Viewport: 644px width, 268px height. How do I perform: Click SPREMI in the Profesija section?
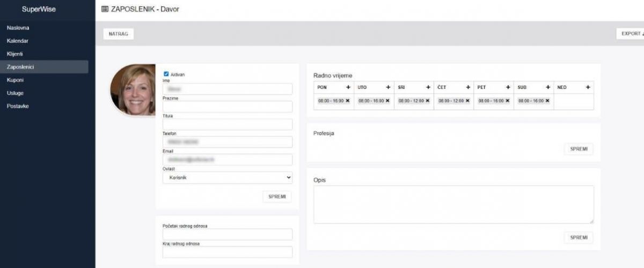point(579,149)
